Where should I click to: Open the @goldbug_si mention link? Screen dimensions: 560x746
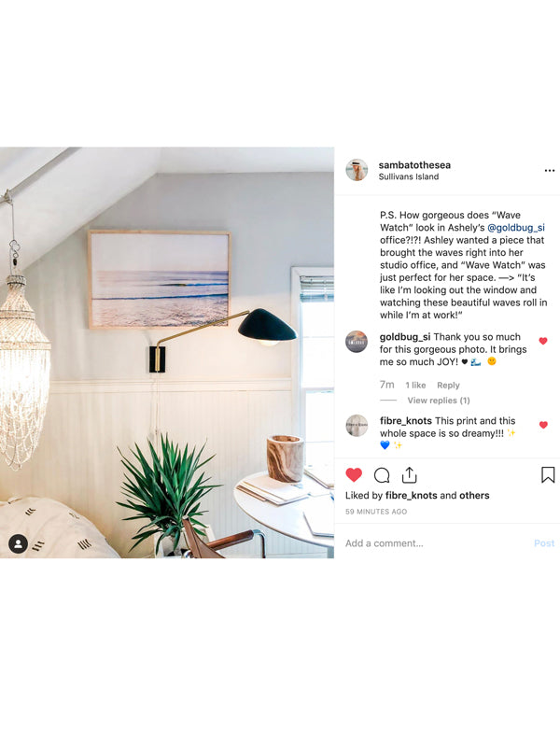(x=516, y=228)
